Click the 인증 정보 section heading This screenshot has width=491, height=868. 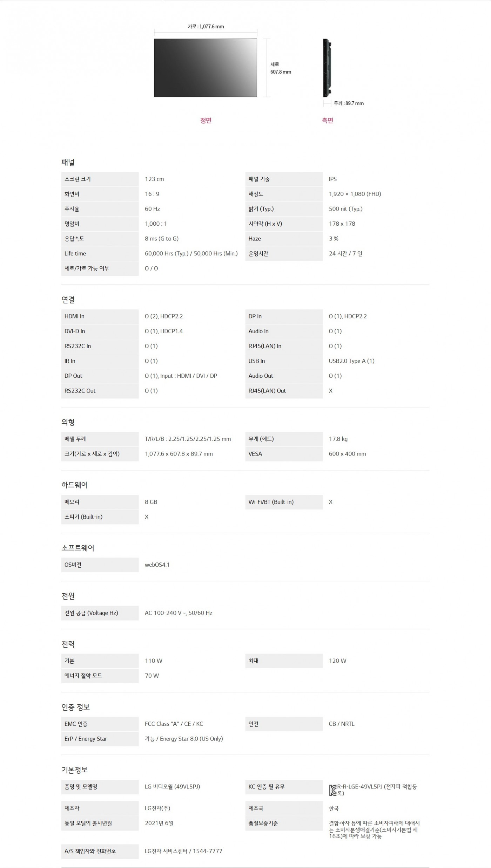(76, 707)
